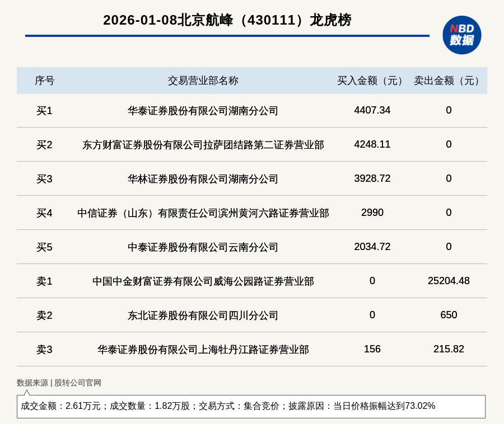
Task: Click the buy amount 4407.34
Action: [372, 110]
